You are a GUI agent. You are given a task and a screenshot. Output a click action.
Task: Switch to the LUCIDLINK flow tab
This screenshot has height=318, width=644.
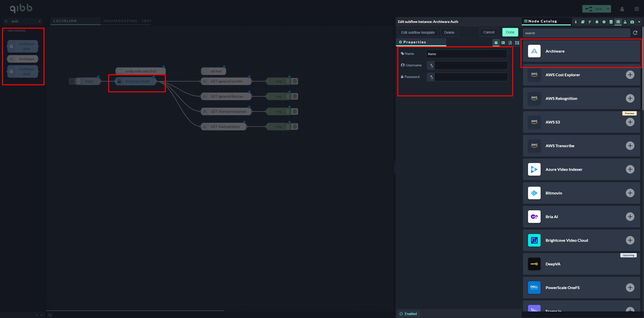[75, 21]
